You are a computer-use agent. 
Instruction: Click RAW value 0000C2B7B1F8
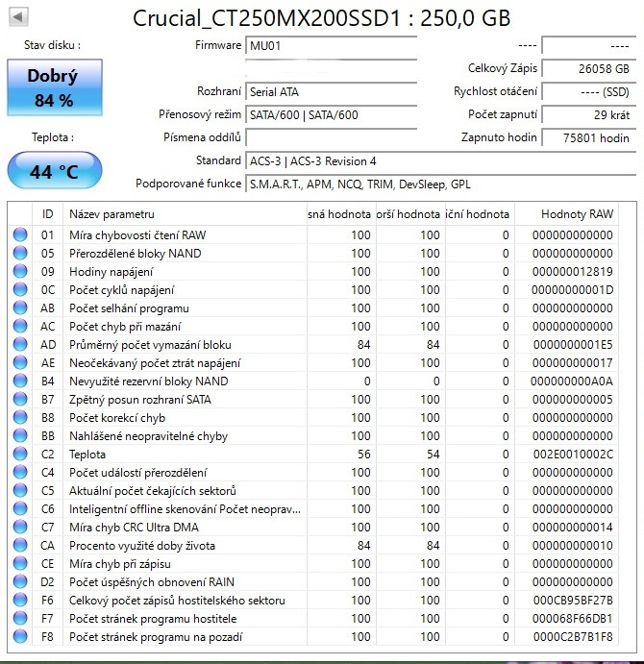pyautogui.click(x=573, y=636)
